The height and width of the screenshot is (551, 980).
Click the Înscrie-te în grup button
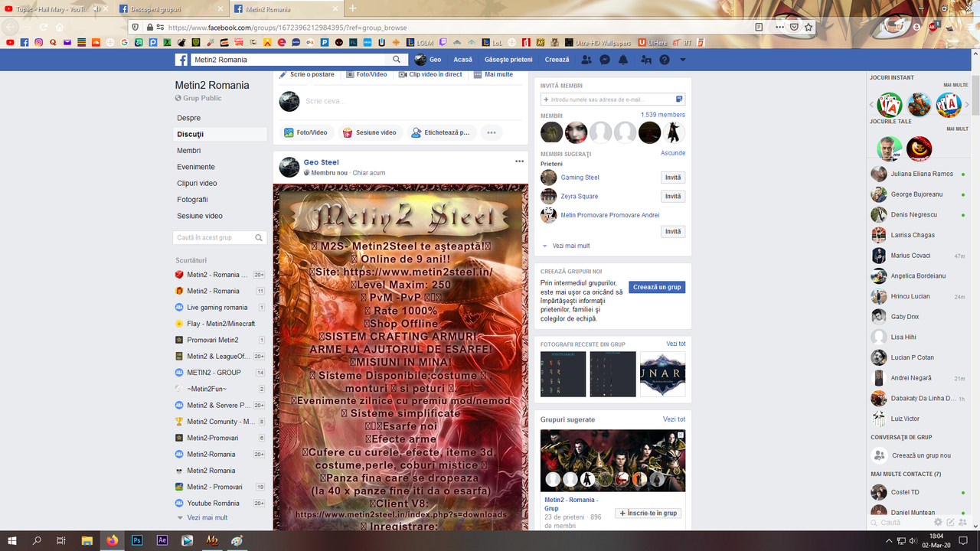pyautogui.click(x=648, y=513)
